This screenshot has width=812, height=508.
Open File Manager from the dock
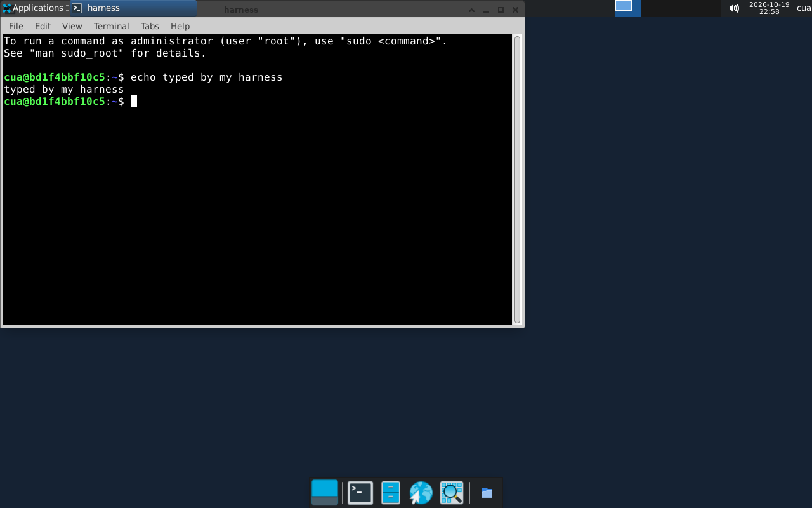pos(391,493)
